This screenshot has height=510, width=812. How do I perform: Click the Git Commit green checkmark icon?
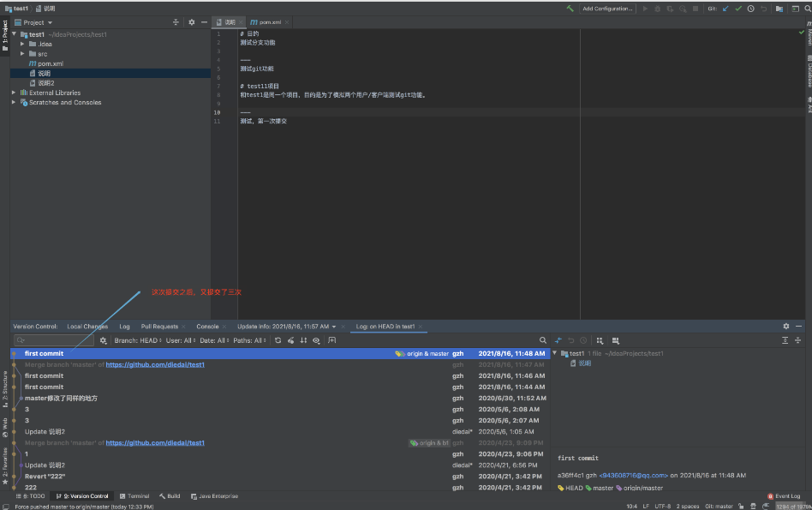click(738, 9)
